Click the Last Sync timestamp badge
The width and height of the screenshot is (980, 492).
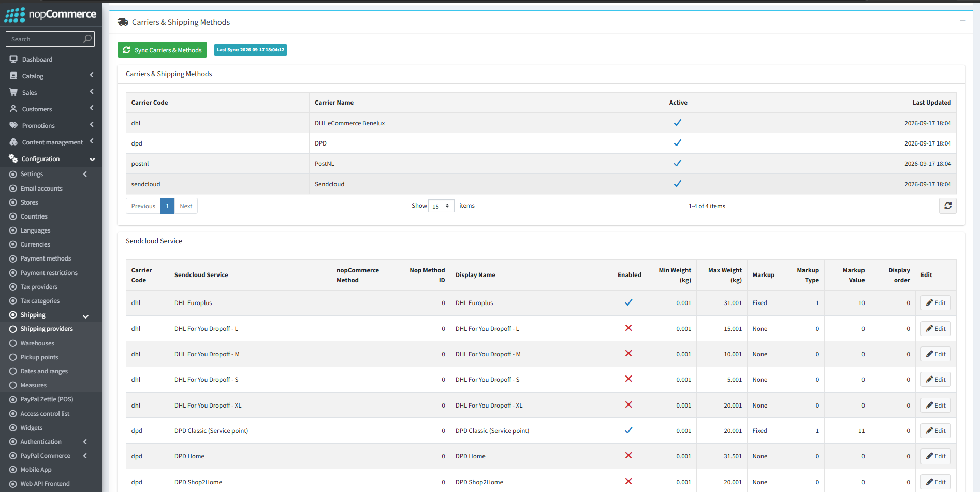click(251, 50)
